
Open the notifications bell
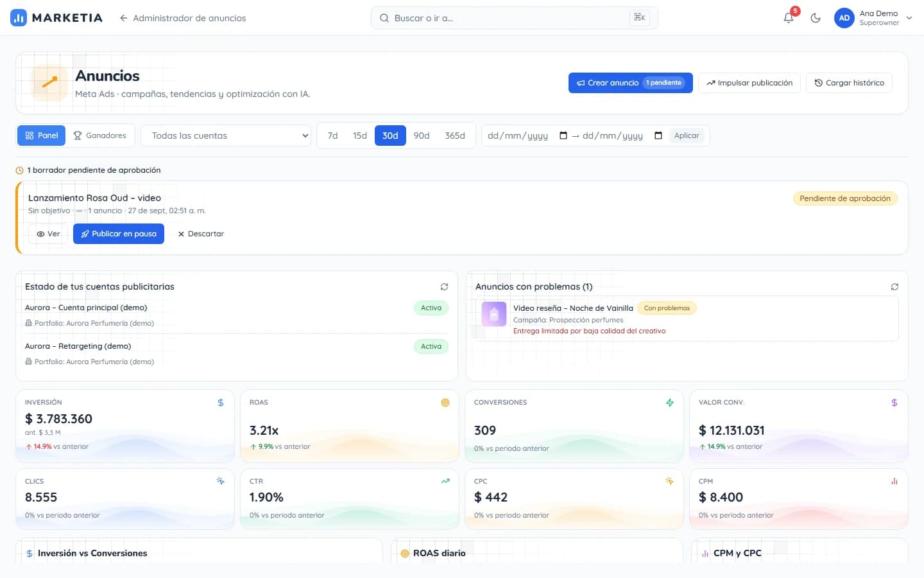[x=789, y=18]
